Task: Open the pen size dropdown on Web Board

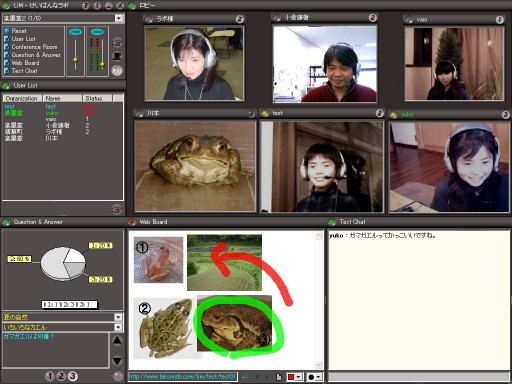Action: [x=319, y=377]
